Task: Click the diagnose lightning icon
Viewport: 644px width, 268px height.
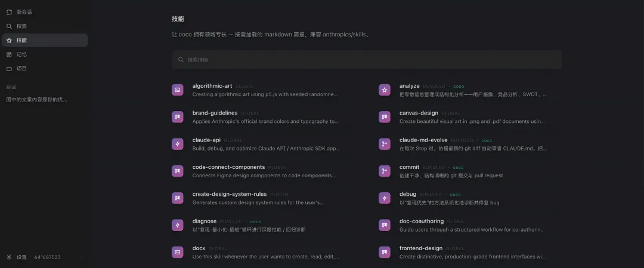Action: point(178,225)
